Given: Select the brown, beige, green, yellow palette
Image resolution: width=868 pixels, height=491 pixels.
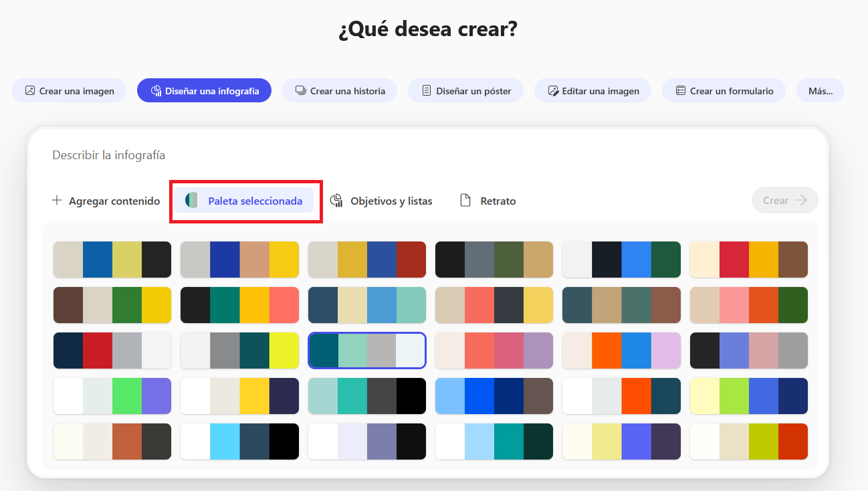Looking at the screenshot, I should (x=112, y=305).
